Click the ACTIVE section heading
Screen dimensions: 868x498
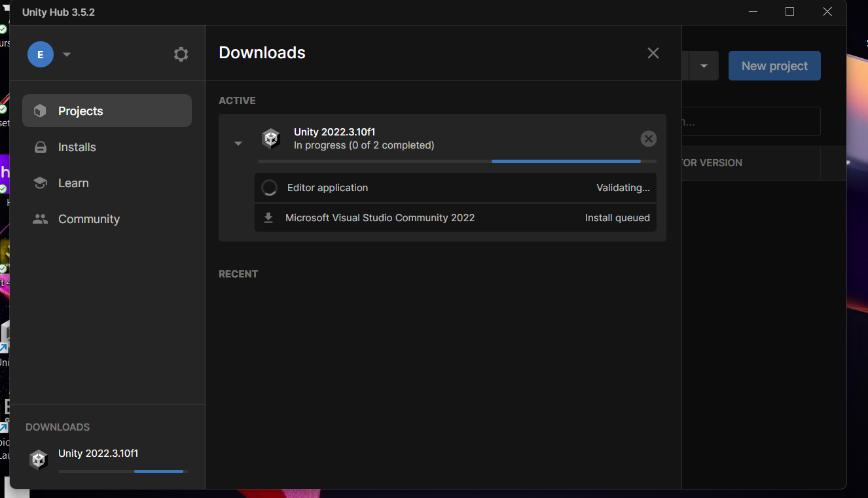tap(237, 101)
